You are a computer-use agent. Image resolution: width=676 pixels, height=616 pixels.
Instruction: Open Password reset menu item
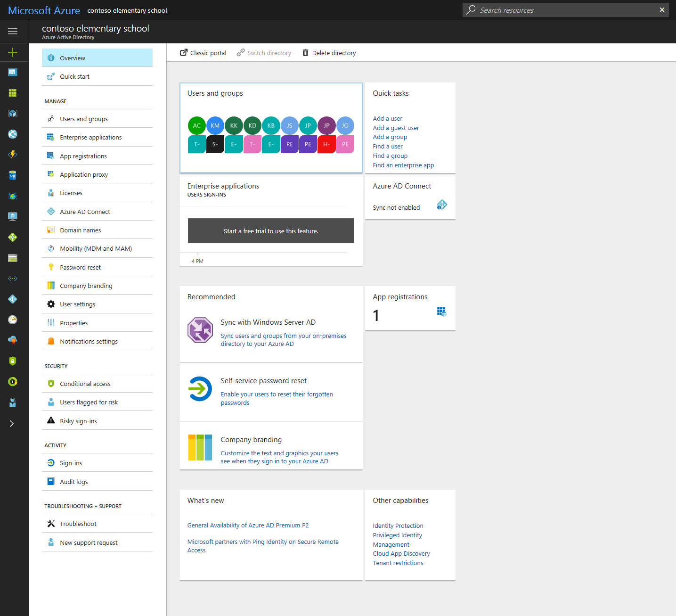click(97, 267)
